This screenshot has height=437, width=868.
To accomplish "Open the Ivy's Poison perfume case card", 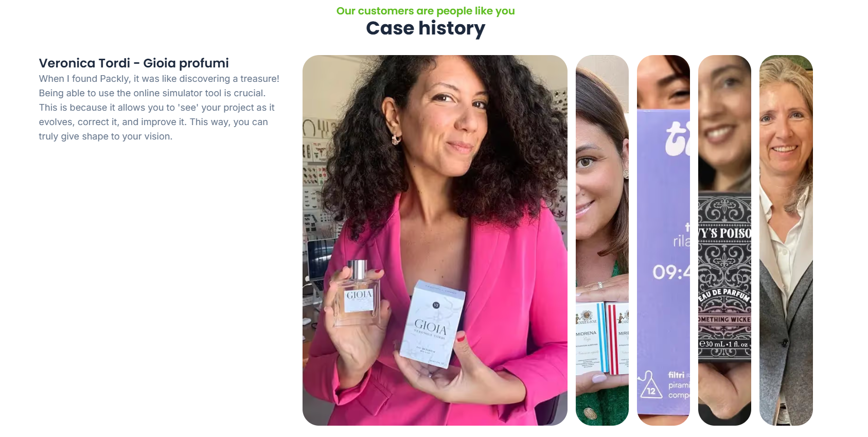I will pos(724,240).
